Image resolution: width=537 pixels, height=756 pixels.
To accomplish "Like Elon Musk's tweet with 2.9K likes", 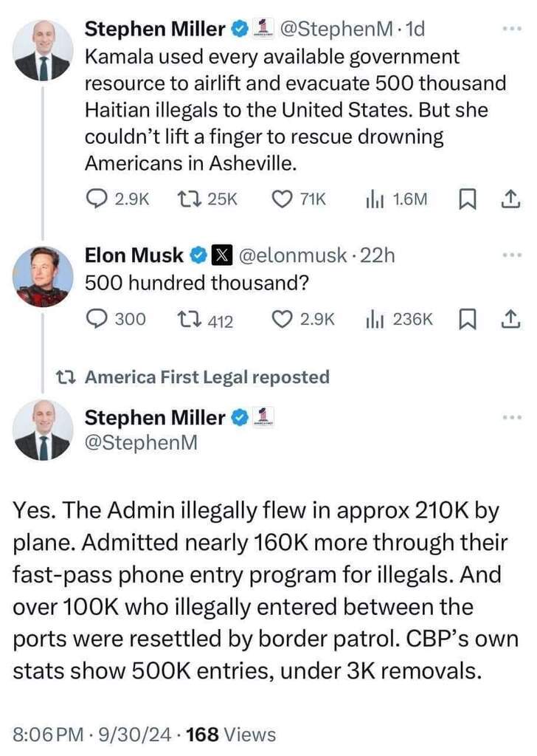I will pos(303,319).
